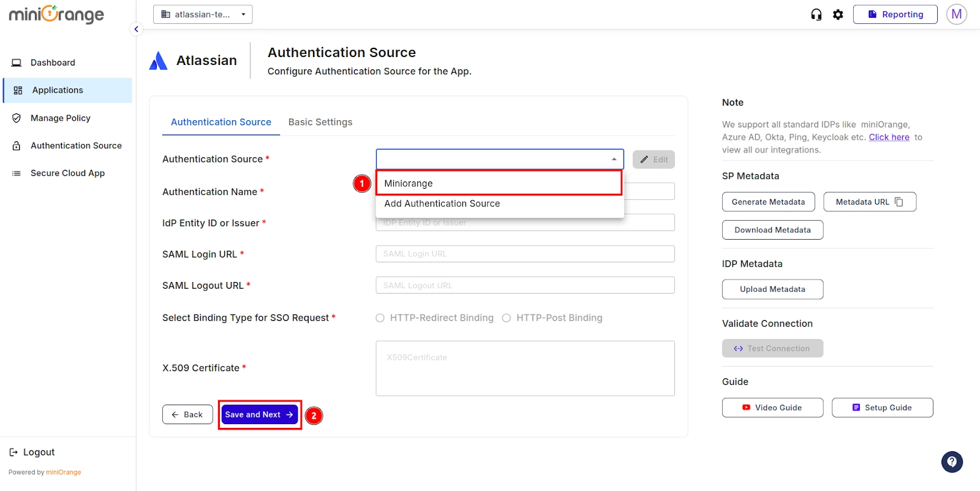Screen dimensions: 980x491
Task: Open the Video Guide
Action: coord(772,408)
